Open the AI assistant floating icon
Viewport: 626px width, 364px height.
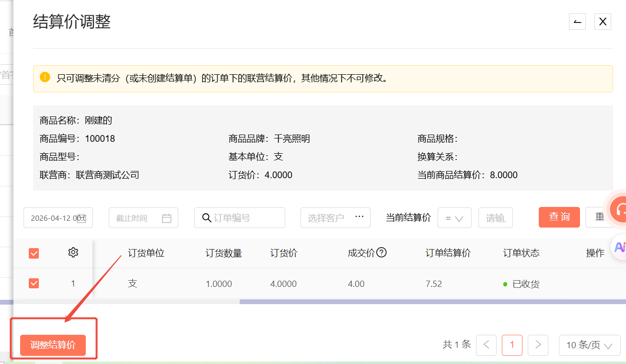tap(620, 247)
